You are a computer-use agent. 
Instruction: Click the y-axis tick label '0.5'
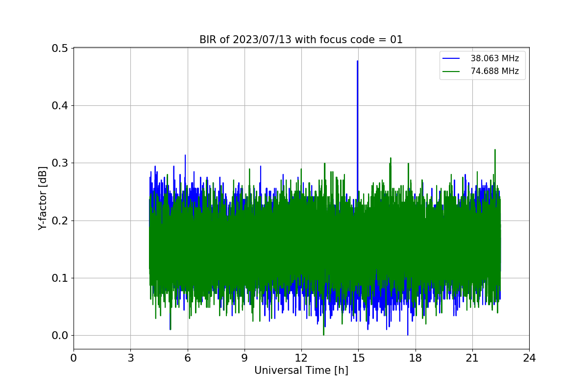[x=60, y=49]
